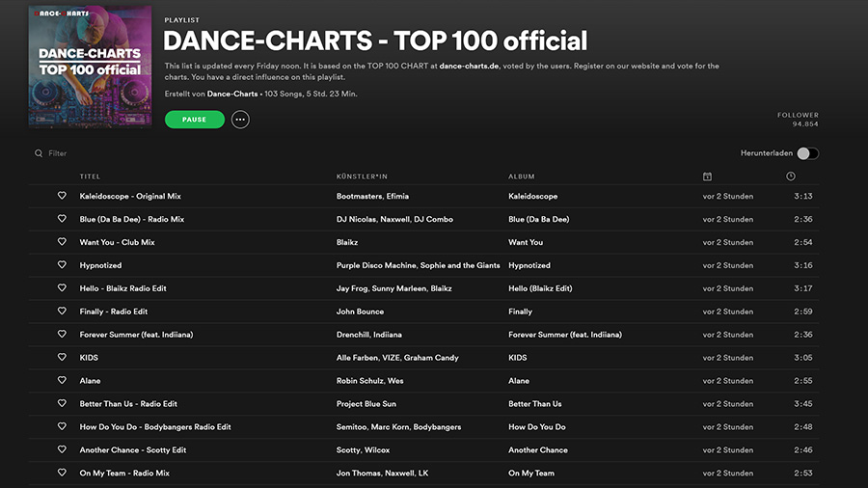Select track title Hypnotized
Viewport: 868px width, 488px height.
(100, 265)
